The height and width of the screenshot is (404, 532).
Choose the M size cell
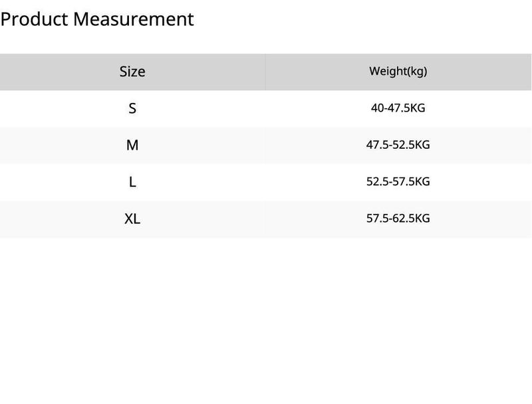point(132,146)
